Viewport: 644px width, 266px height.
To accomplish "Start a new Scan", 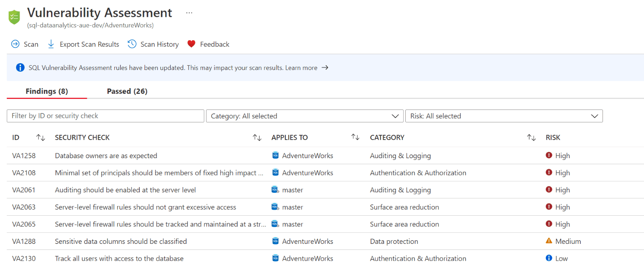I will coord(25,44).
